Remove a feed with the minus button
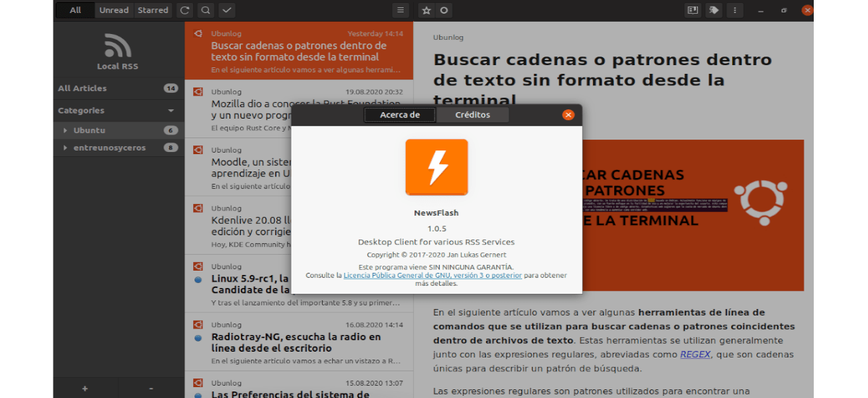 [x=151, y=389]
